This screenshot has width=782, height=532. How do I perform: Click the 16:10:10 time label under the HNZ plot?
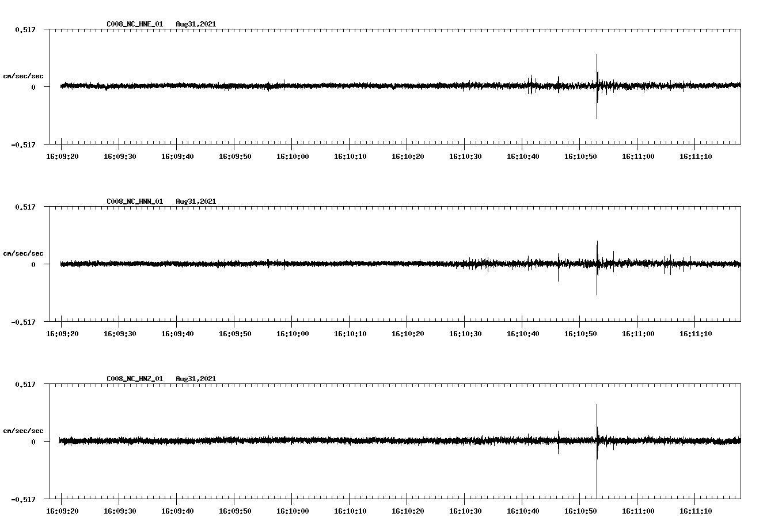(x=350, y=511)
